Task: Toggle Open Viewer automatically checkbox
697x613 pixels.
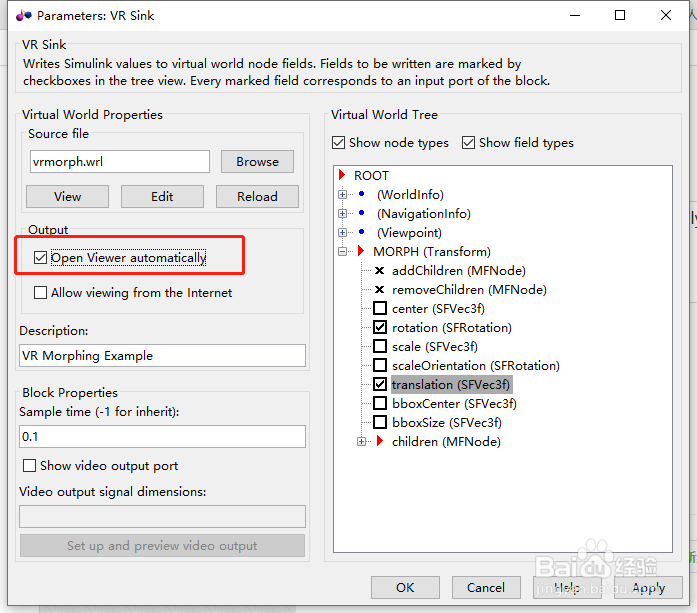Action: pos(40,257)
